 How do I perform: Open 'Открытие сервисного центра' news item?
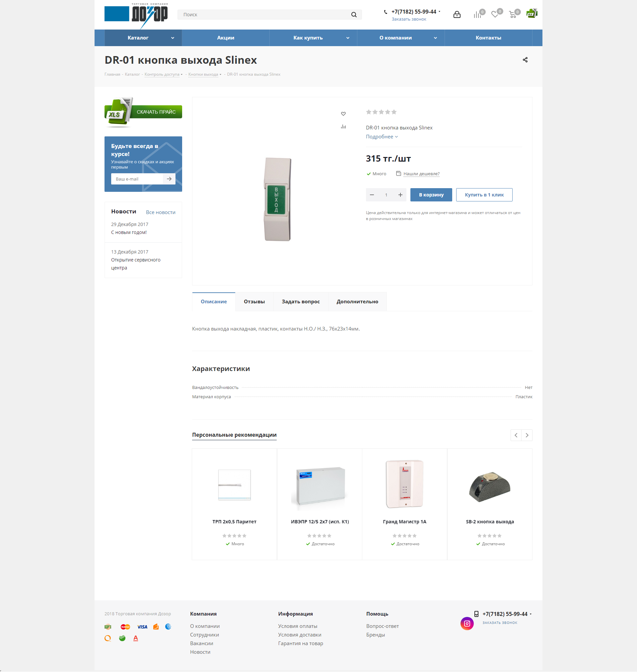[136, 264]
